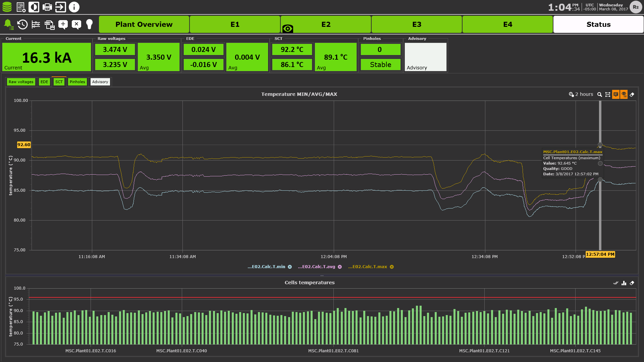Toggle the contrast theme icon
This screenshot has width=644, height=362.
(34, 7)
